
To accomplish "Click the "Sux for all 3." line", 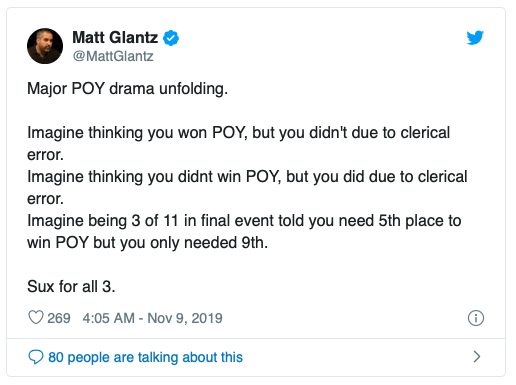I will coord(71,286).
